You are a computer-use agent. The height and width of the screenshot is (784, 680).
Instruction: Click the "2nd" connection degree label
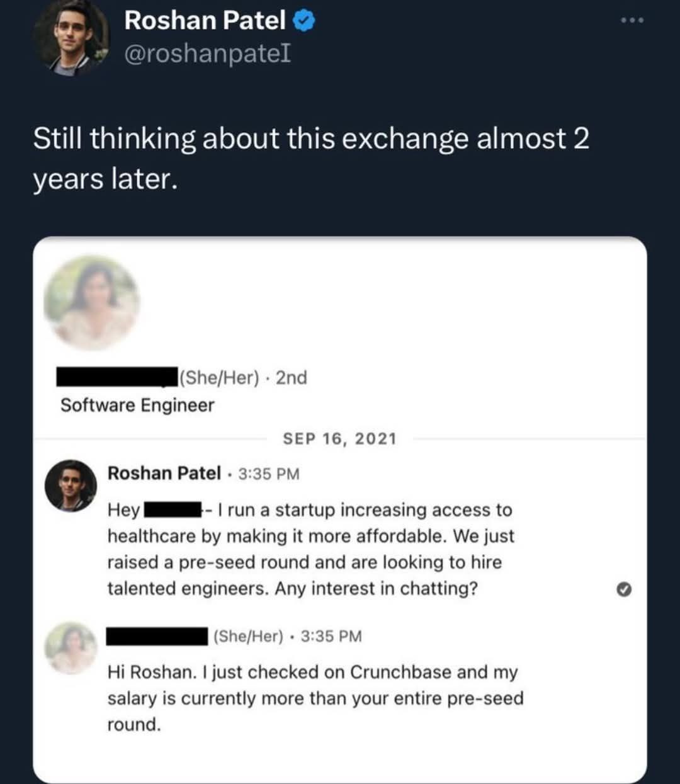tap(292, 377)
